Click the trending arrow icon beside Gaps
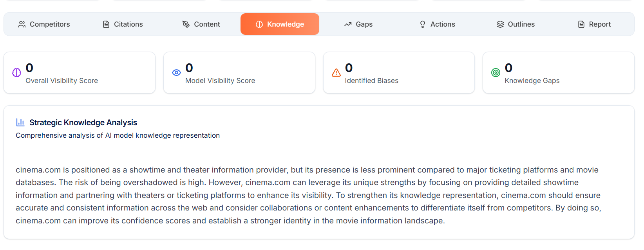Image resolution: width=644 pixels, height=250 pixels. (x=348, y=24)
